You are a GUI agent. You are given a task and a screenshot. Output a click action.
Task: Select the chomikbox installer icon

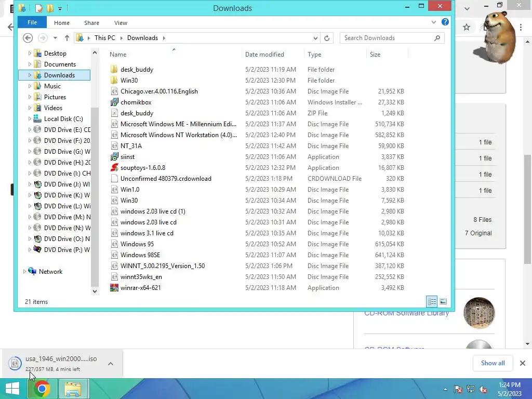pos(114,102)
